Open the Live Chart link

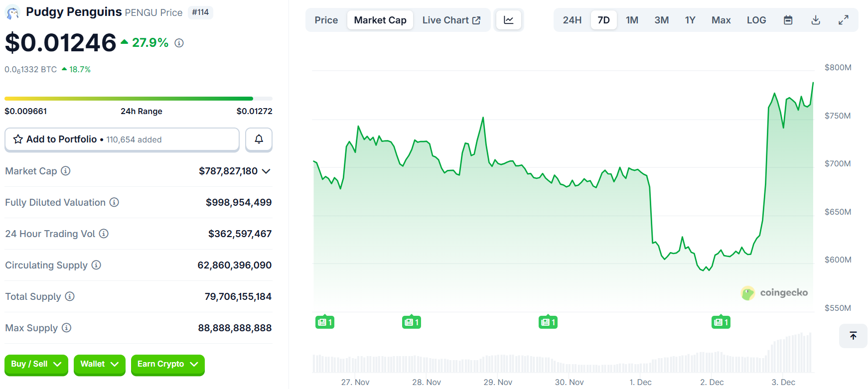coord(451,20)
